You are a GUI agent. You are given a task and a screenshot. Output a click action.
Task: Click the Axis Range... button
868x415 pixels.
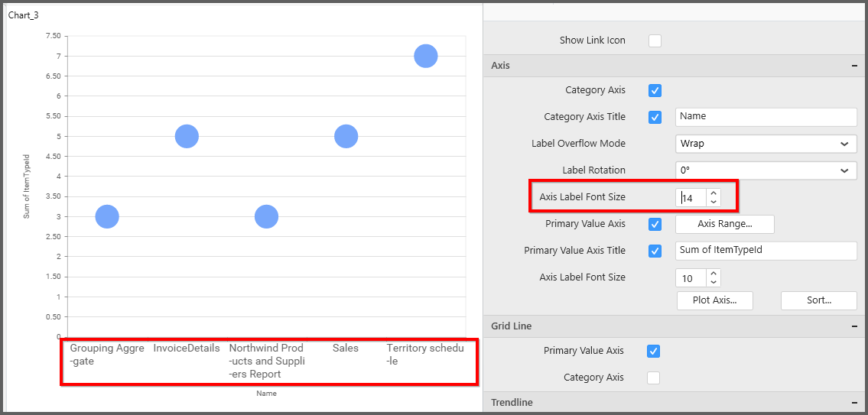click(x=725, y=224)
